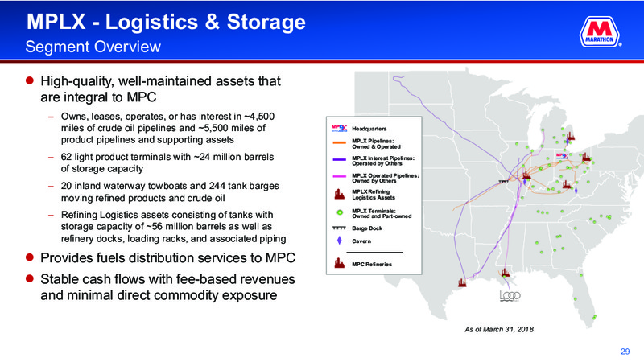Click the MPLX Refining Logistics Assets legend icon
The width and height of the screenshot is (644, 362).
click(x=339, y=194)
